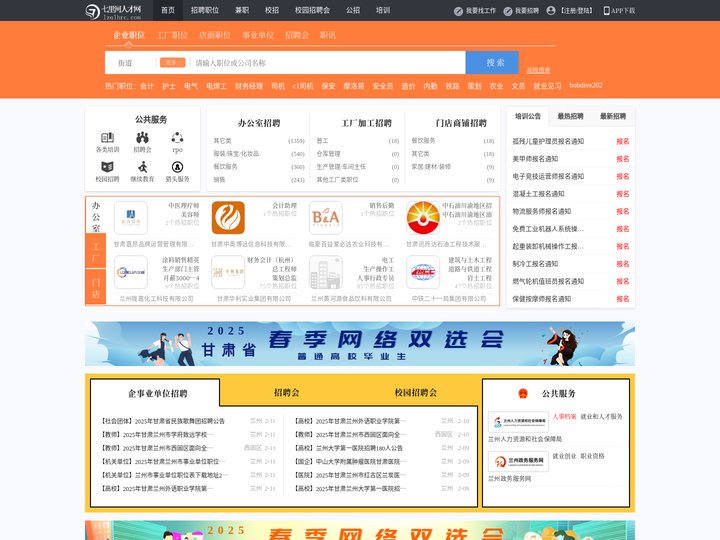Open 校招 in top navigation
Image resolution: width=720 pixels, height=540 pixels.
(272, 10)
